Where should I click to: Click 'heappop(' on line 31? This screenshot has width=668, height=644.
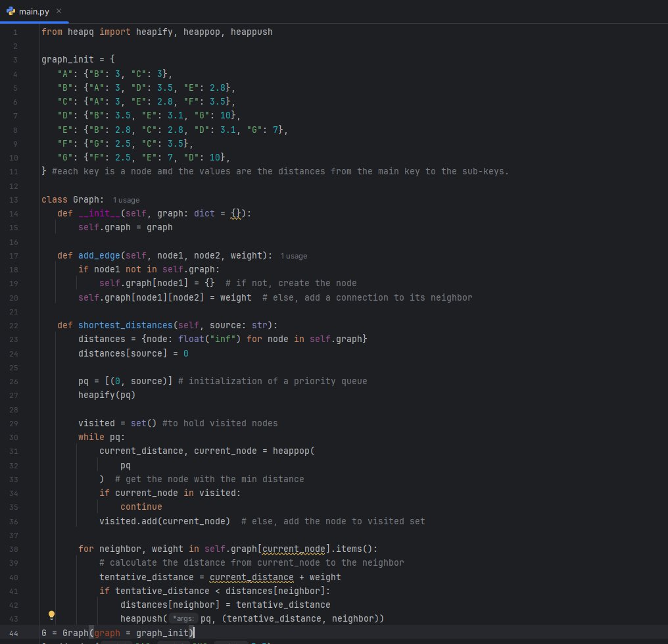294,451
